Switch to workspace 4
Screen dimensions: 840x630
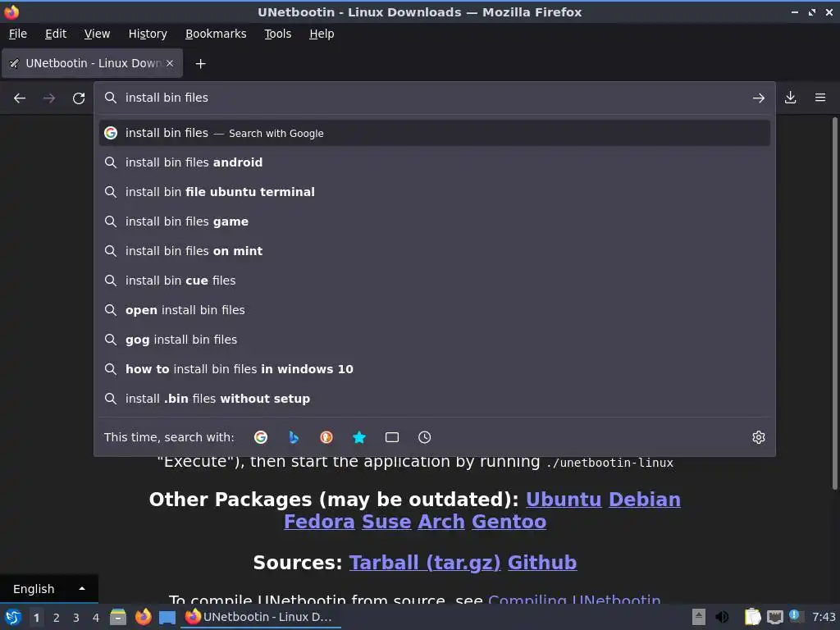[x=96, y=618]
